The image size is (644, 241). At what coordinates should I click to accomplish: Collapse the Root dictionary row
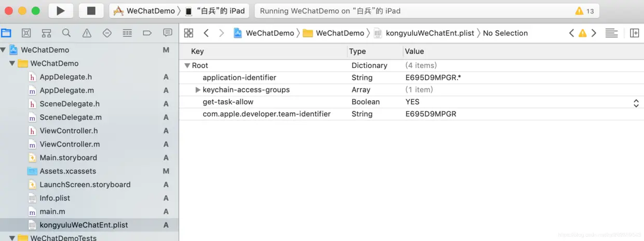click(187, 65)
